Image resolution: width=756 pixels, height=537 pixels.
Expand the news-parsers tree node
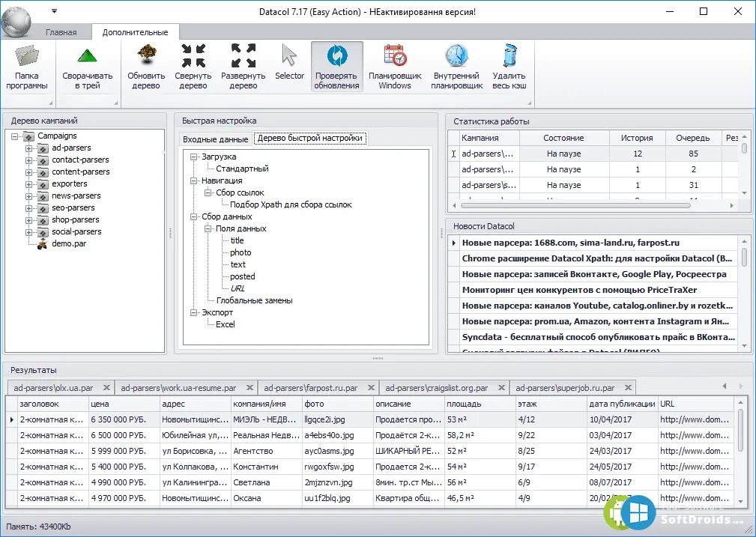29,196
